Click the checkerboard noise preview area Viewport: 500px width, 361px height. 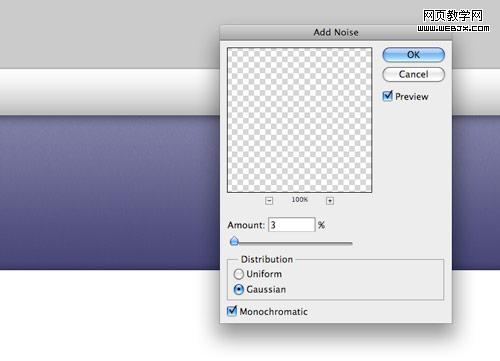299,120
